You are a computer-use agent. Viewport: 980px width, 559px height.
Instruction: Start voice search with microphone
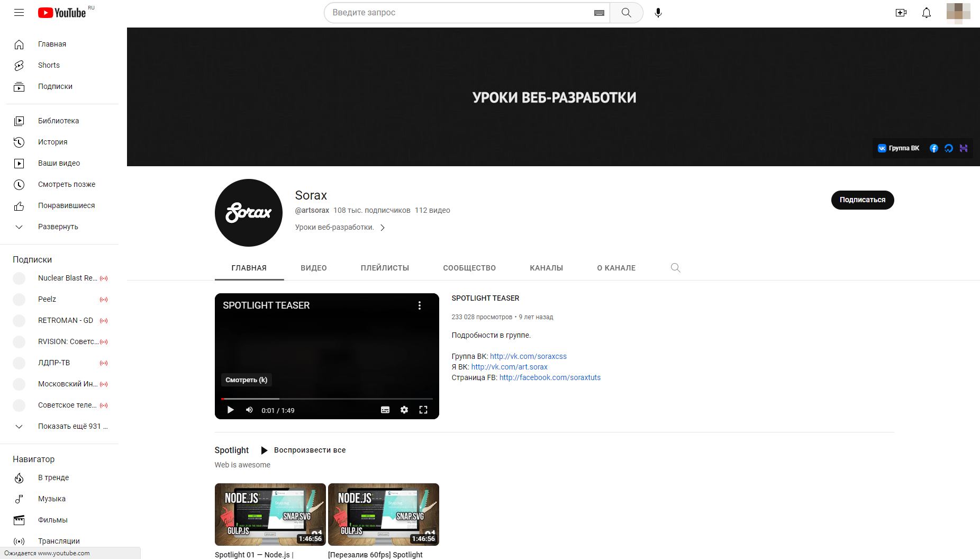(x=658, y=13)
